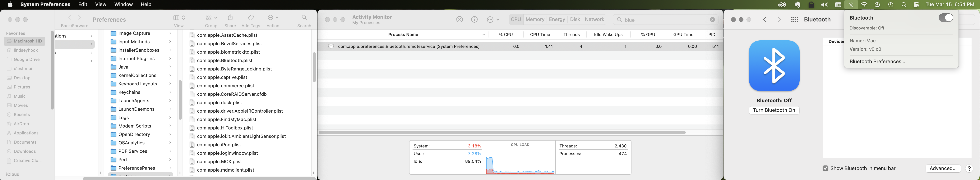Image resolution: width=980 pixels, height=180 pixels.
Task: Click the Finder folder column vertical scrollbar
Action: (180, 100)
